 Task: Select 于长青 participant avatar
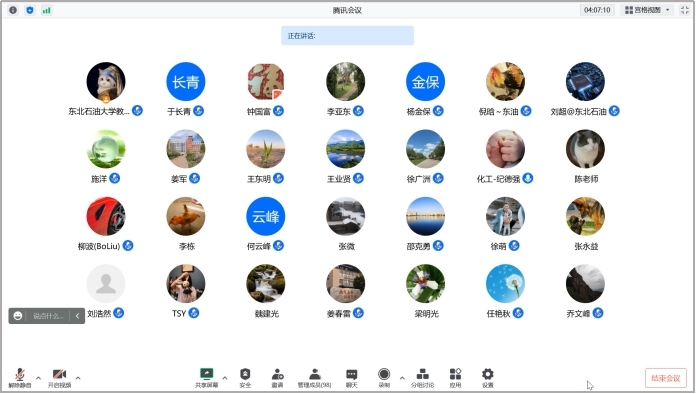click(186, 82)
